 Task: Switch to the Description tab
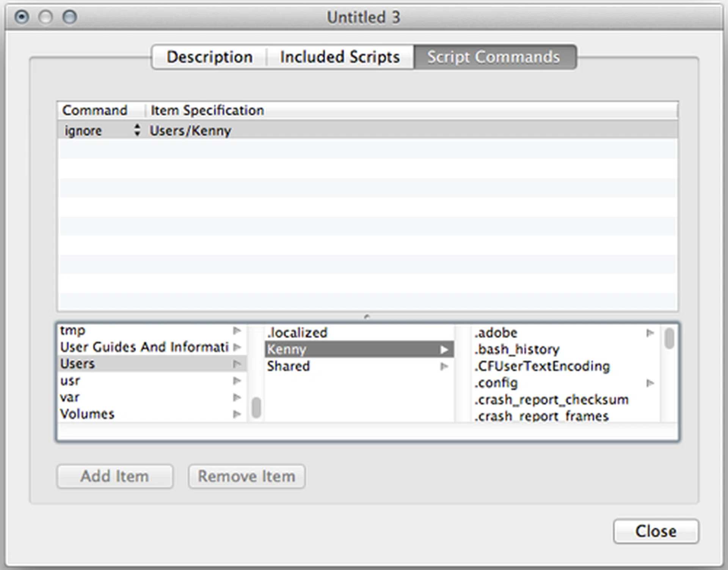(209, 57)
